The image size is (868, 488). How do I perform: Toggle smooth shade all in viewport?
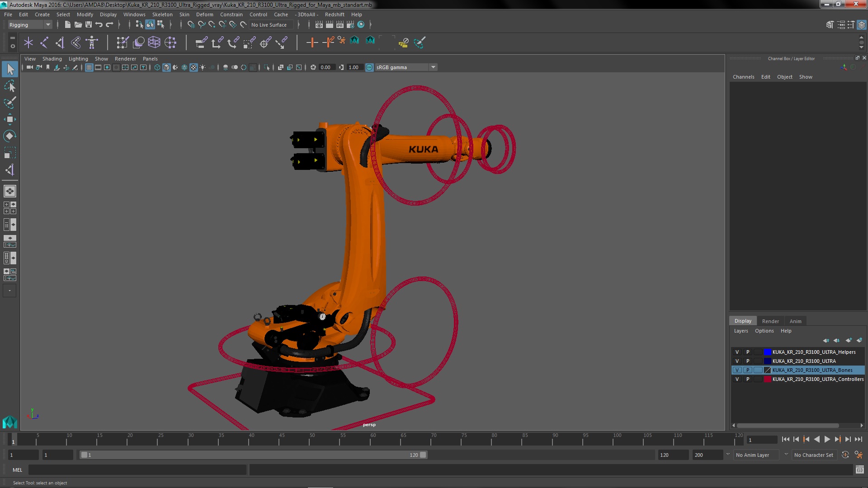[166, 67]
